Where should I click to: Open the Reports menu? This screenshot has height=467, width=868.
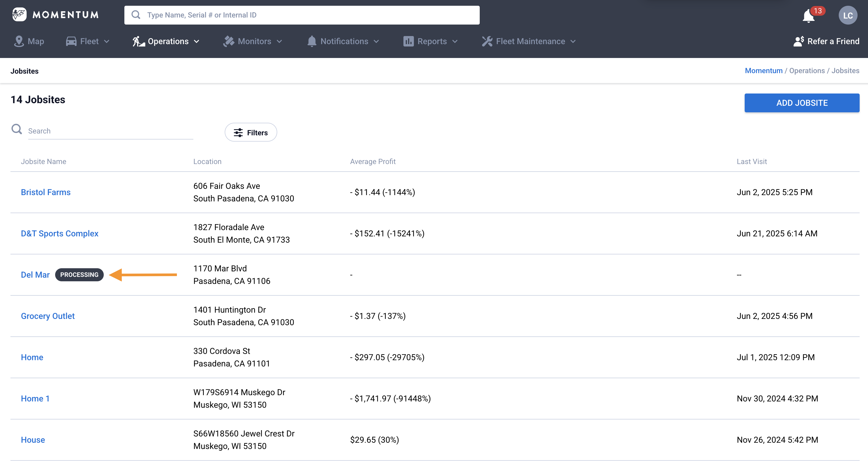click(432, 41)
